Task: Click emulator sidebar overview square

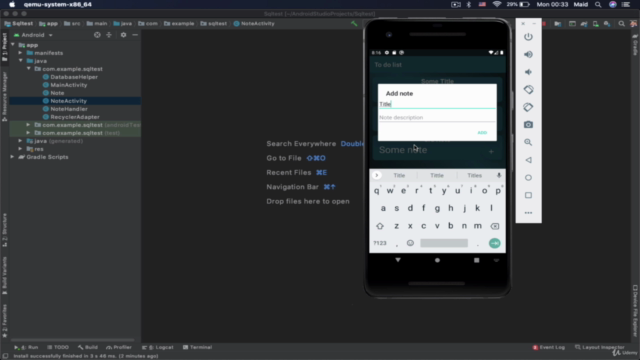Action: pos(528,195)
